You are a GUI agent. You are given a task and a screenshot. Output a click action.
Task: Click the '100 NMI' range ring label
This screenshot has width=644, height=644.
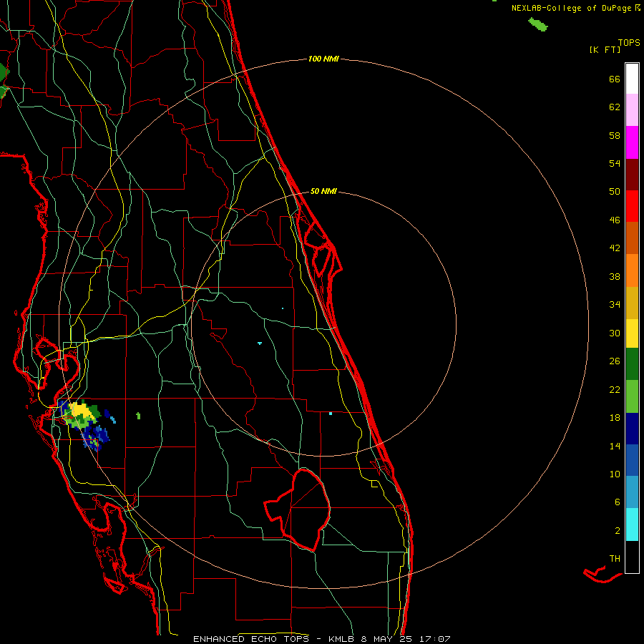click(323, 59)
